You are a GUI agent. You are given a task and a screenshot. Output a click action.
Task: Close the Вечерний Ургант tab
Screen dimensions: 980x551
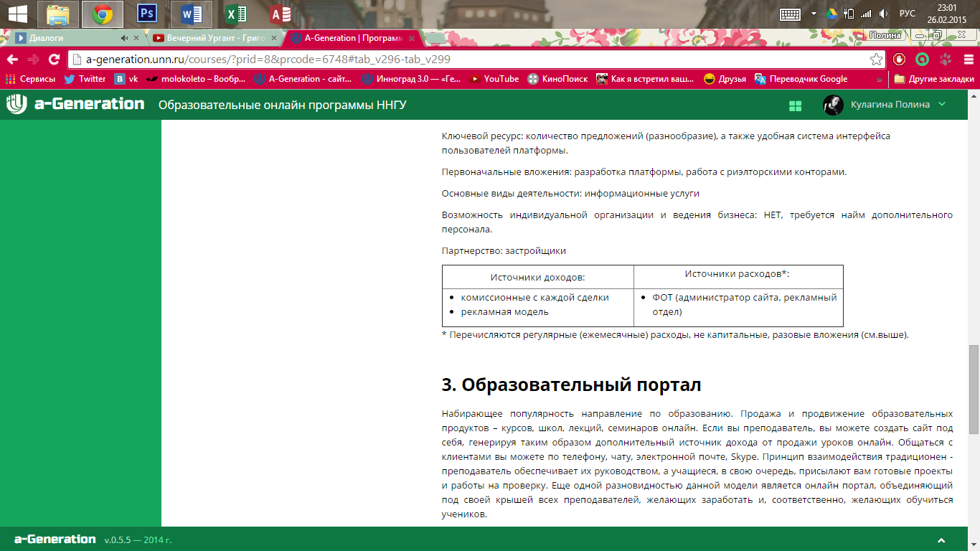pos(273,38)
